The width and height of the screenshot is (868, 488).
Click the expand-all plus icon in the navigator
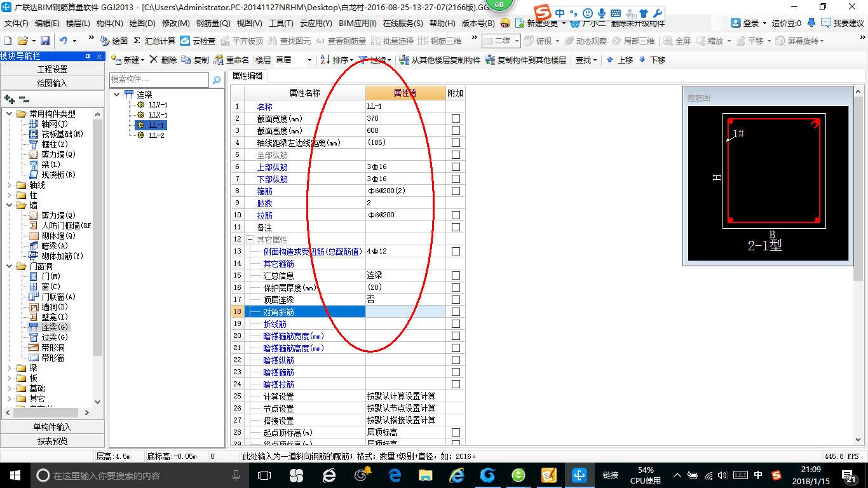9,99
